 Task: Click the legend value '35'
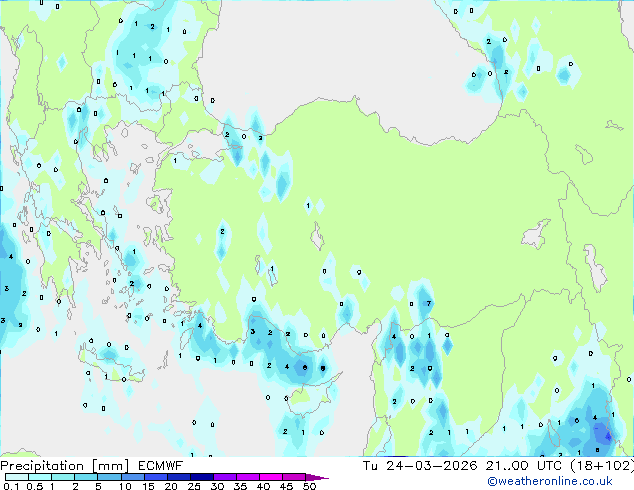click(240, 486)
